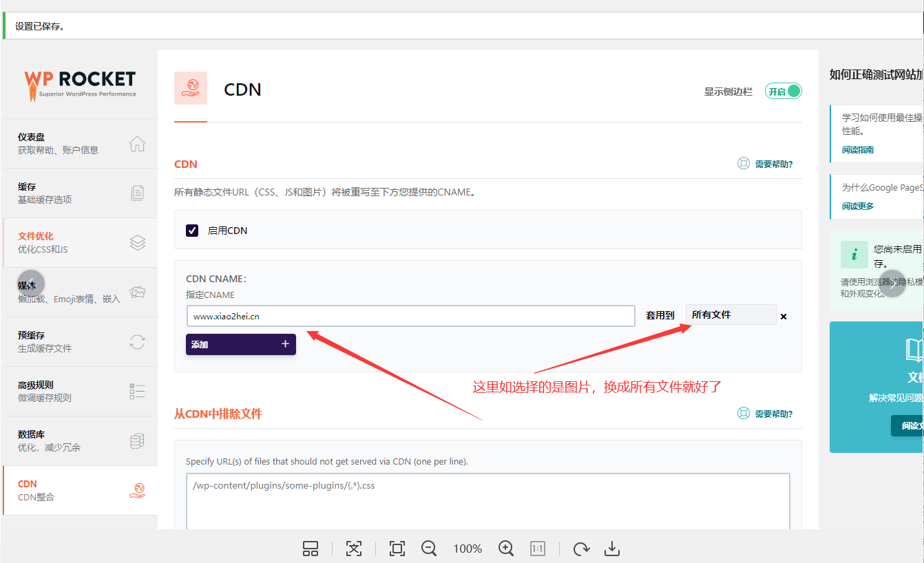Uncheck the 启用CDN checkbox
The width and height of the screenshot is (924, 563).
(x=192, y=231)
